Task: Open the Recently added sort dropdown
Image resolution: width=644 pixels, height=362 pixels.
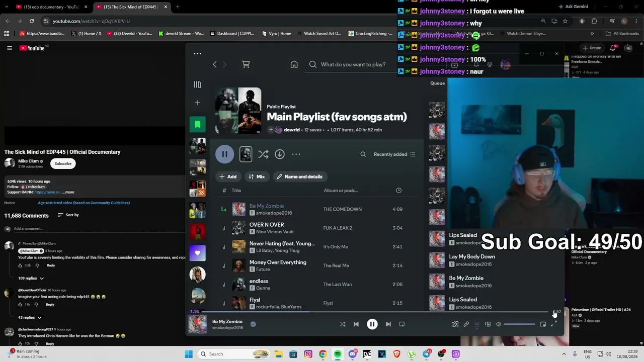Action: (394, 154)
